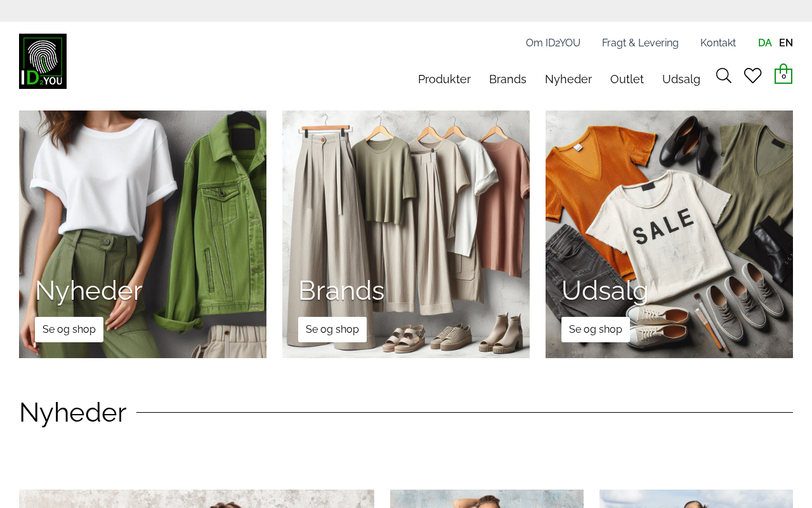Open the shopping bag cart icon
812x508 pixels.
pyautogui.click(x=783, y=74)
